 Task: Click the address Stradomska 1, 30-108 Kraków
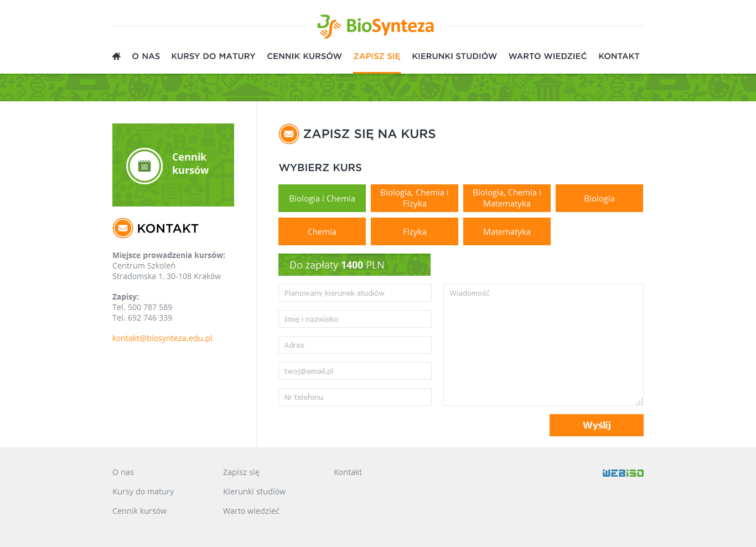tap(167, 276)
